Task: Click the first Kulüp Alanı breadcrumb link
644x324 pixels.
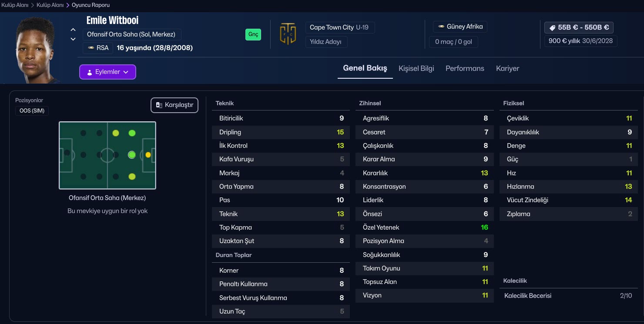Action: pos(15,5)
